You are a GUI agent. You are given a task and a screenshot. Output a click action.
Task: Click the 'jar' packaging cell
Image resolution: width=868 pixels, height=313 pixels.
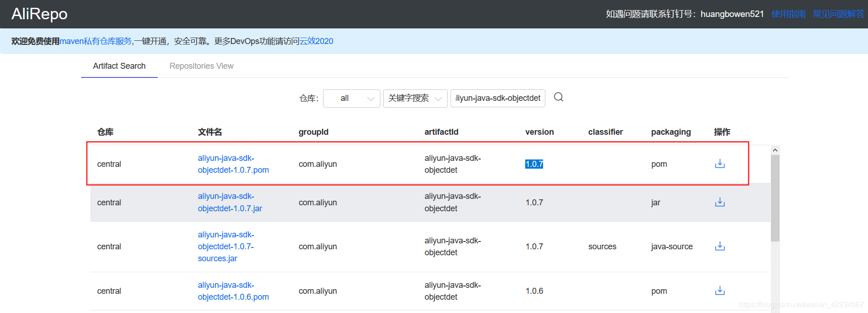click(x=656, y=203)
